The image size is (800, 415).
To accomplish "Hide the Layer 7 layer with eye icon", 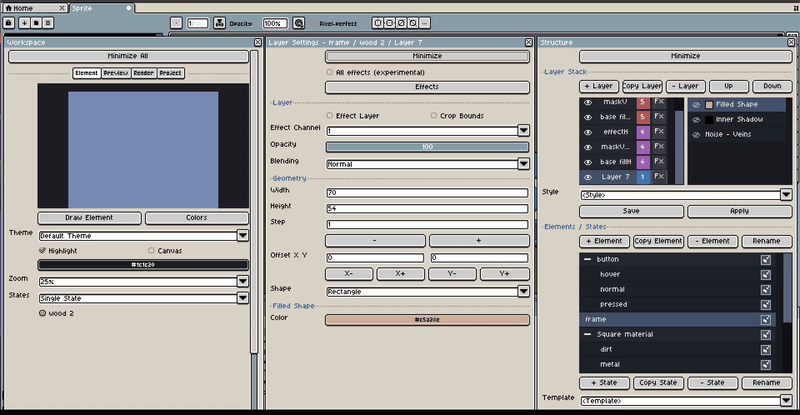I will (588, 177).
